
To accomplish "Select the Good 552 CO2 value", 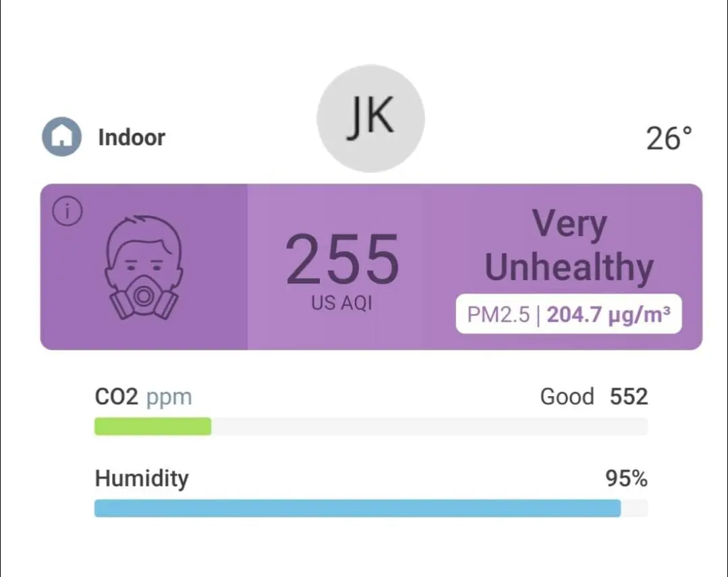I will point(594,397).
